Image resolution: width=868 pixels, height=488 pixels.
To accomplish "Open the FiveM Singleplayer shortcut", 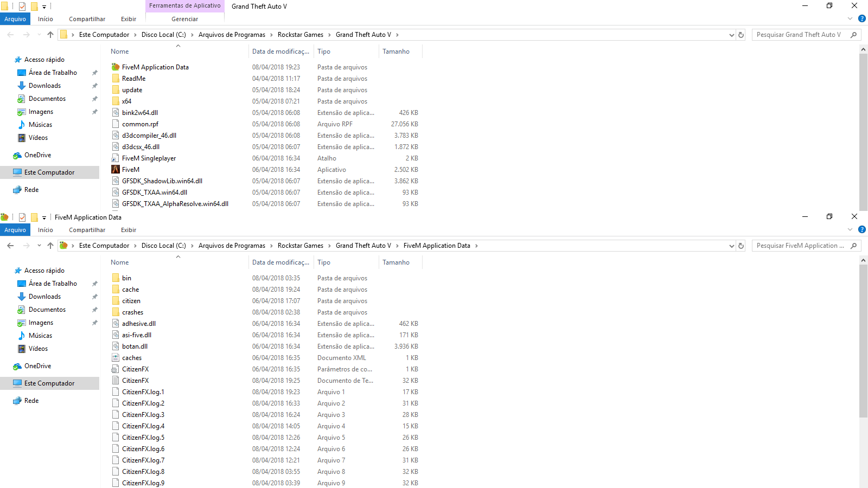I will coord(148,158).
